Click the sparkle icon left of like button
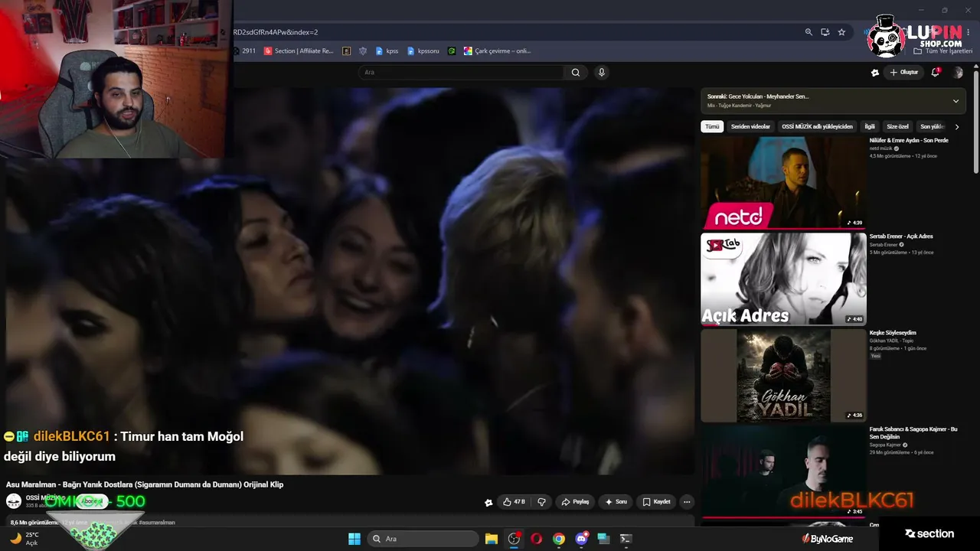This screenshot has height=551, width=980. point(488,503)
